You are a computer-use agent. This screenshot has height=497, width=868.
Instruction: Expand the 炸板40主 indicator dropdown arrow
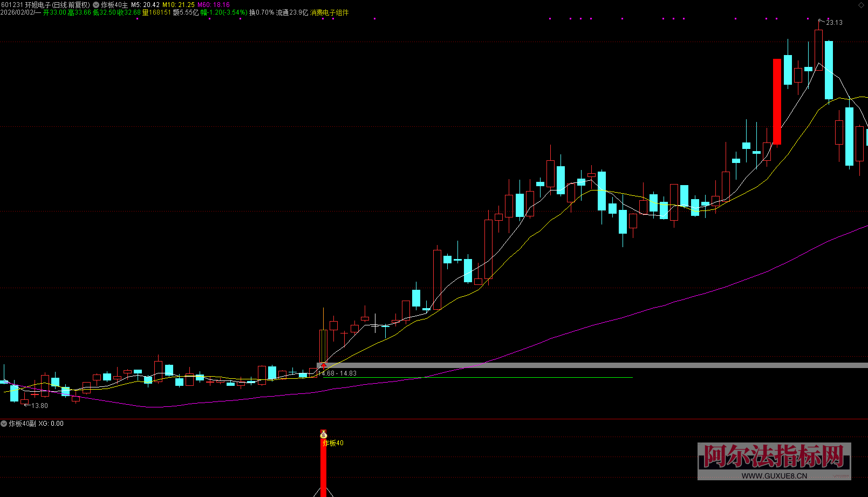tap(96, 5)
